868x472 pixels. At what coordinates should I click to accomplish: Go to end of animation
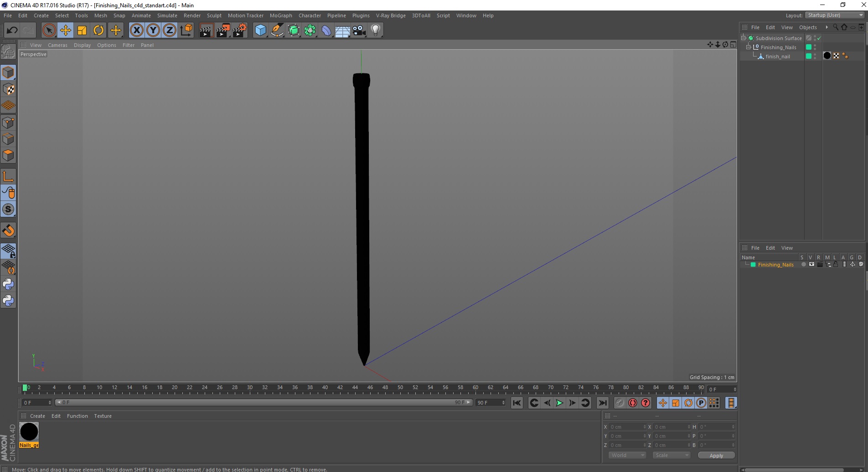[x=603, y=403]
